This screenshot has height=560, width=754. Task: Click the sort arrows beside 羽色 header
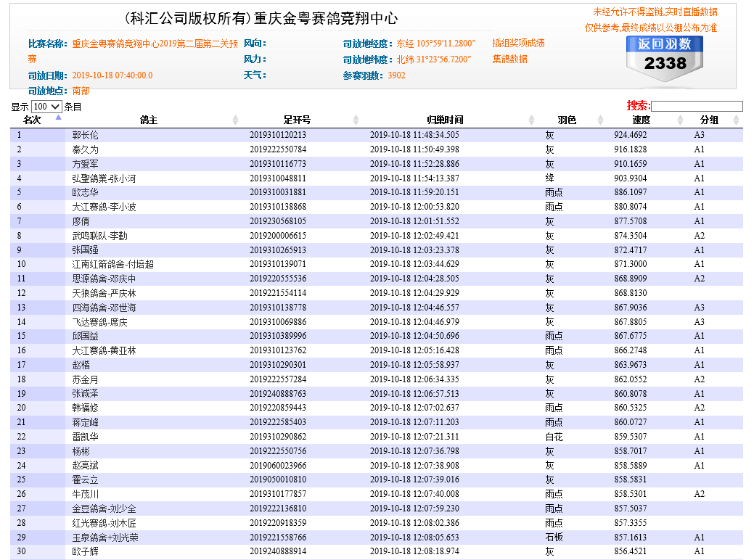pos(600,120)
